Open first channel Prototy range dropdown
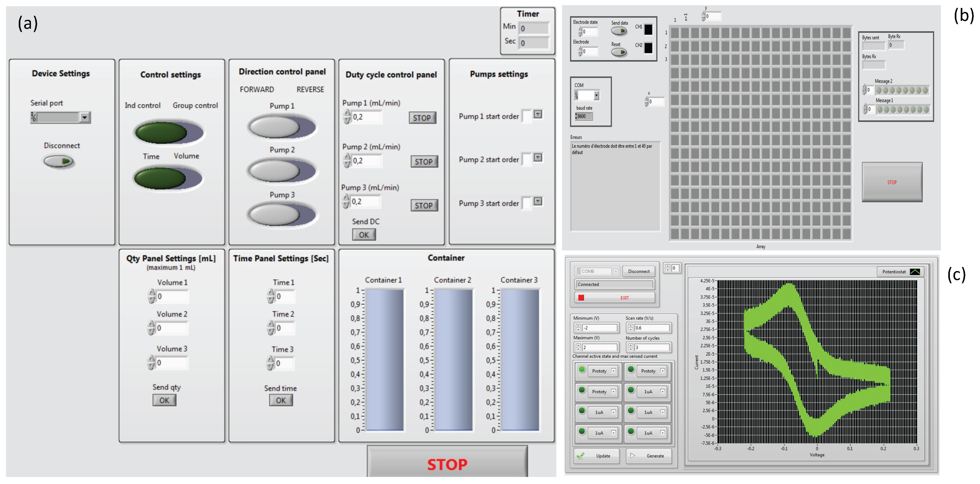Screen dimensions: 980x484 tap(613, 371)
